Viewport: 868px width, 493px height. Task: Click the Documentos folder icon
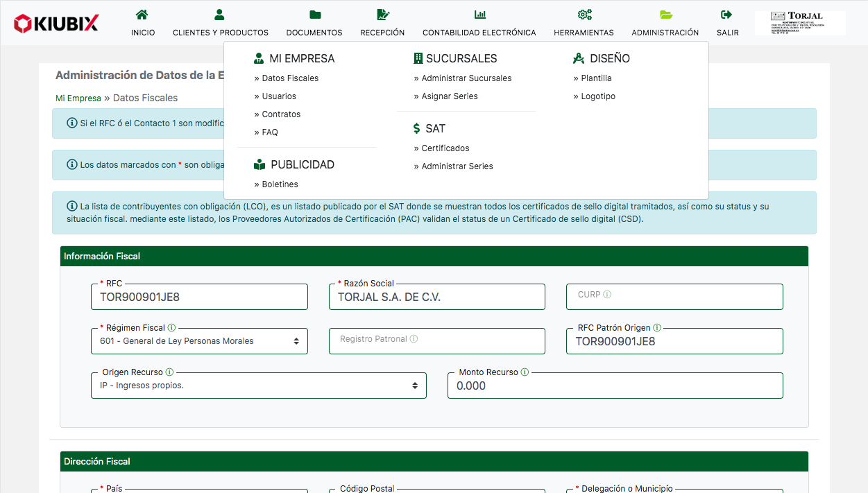[x=314, y=15]
